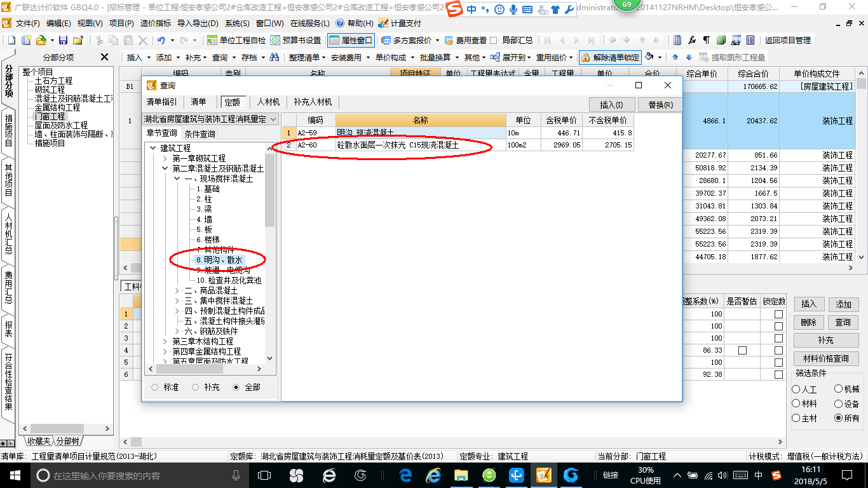Click the 材料价格查询 button
The image size is (868, 488).
click(825, 358)
